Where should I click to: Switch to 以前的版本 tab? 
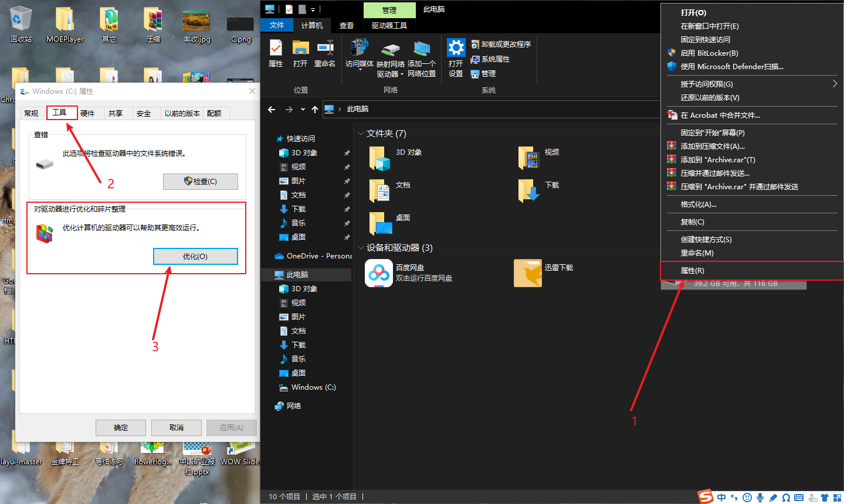pos(182,114)
